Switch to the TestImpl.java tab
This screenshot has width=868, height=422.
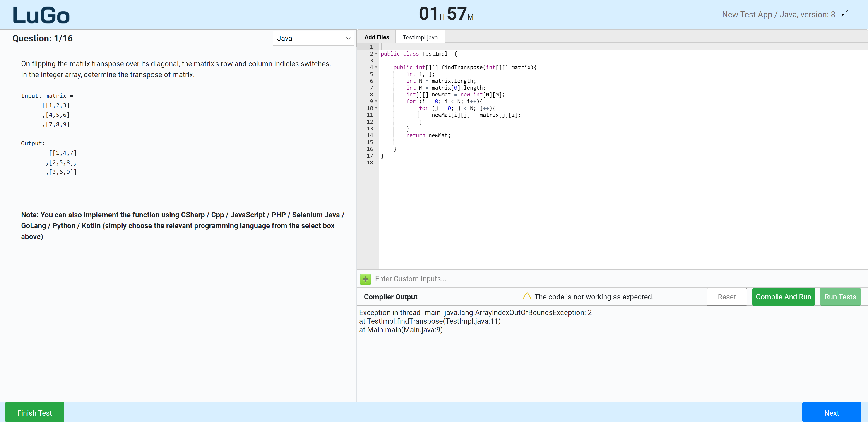point(420,37)
